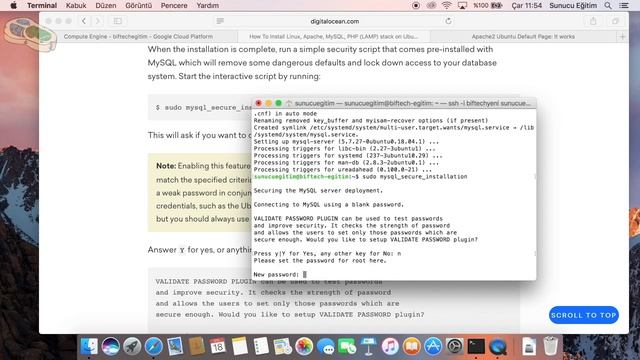Screen dimensions: 640x360
Task: Switch to Apache2 Ubuntu Default Page tab
Action: 523,36
